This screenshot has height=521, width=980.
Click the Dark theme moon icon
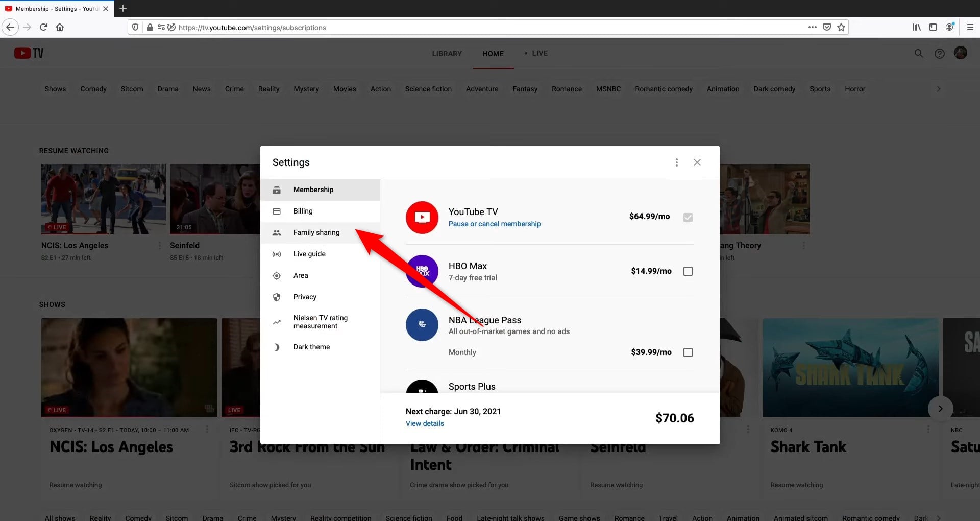277,347
